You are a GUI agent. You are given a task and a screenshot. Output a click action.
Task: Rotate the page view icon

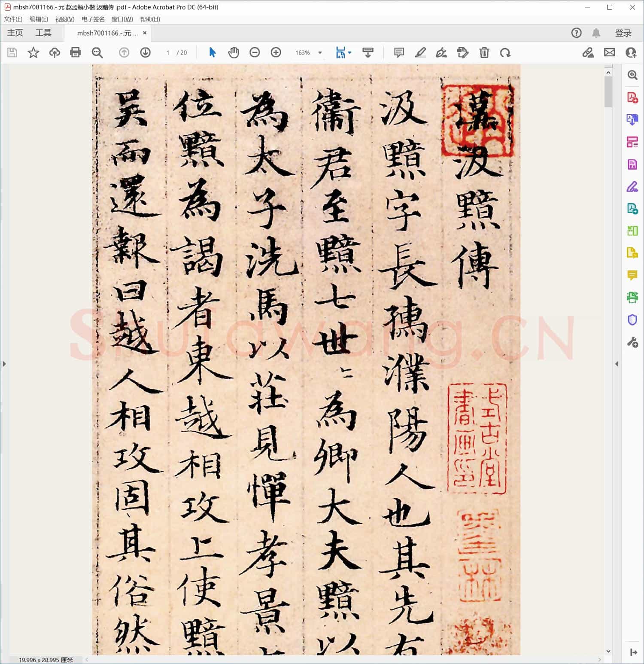[505, 52]
